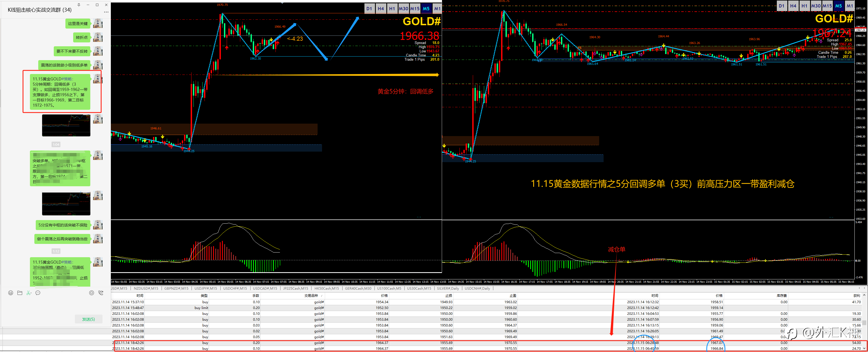The height and width of the screenshot is (352, 868).
Task: Switch left chart to H1 timeframe
Action: (392, 9)
